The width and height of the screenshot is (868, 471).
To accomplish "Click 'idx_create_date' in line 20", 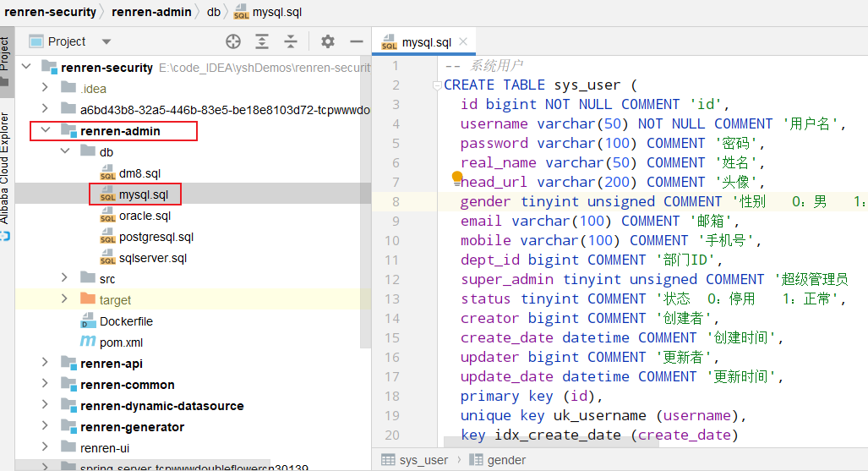I will pos(558,435).
